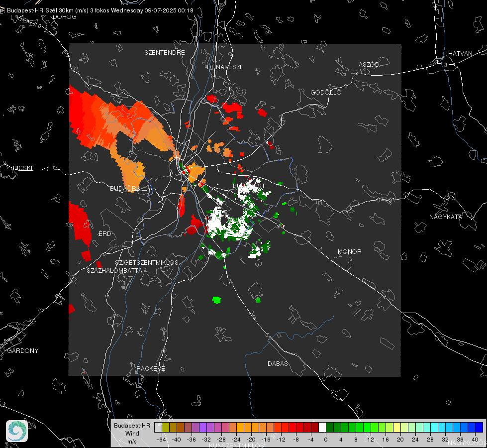Click the RÁCKEVE map label
Screen dimensions: 487x448
[151, 369]
